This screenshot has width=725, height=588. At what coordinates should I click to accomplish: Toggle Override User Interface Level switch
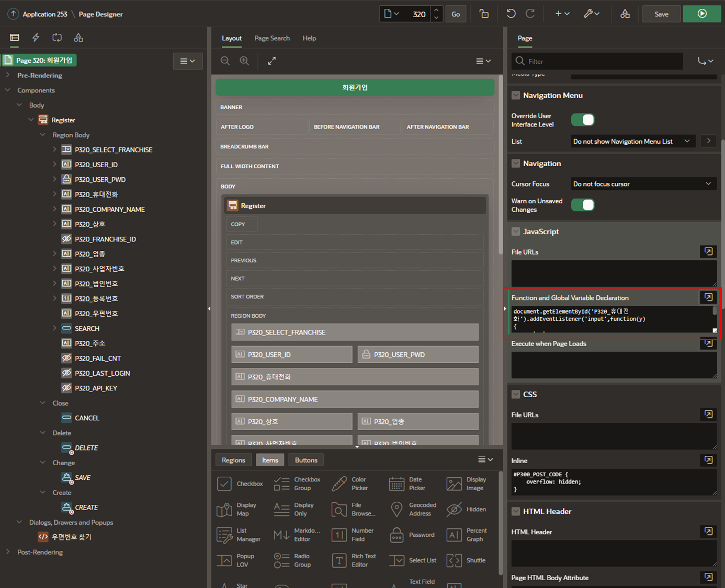click(583, 120)
